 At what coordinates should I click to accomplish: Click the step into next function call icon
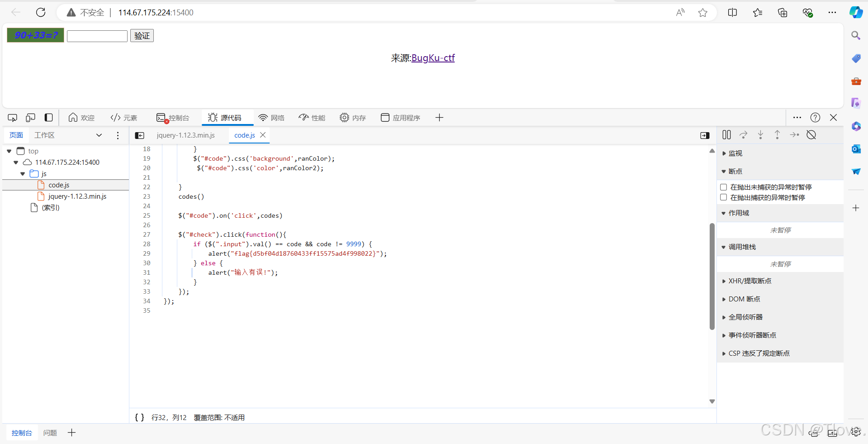760,134
